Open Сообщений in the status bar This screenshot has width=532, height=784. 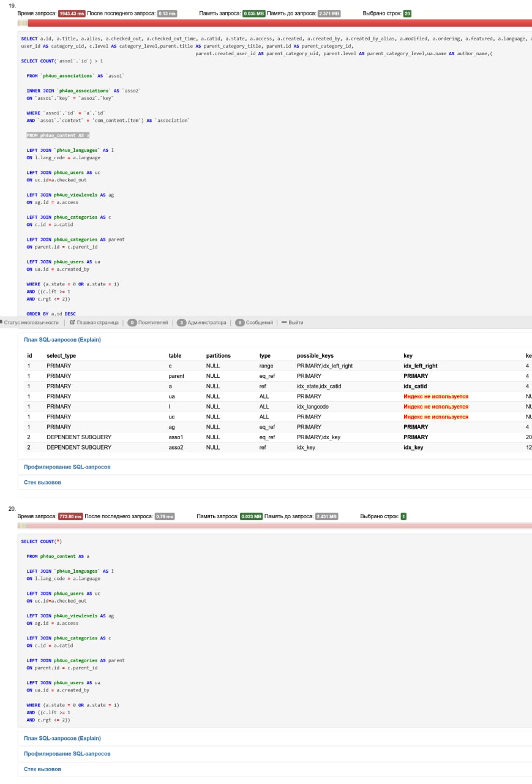[x=260, y=322]
